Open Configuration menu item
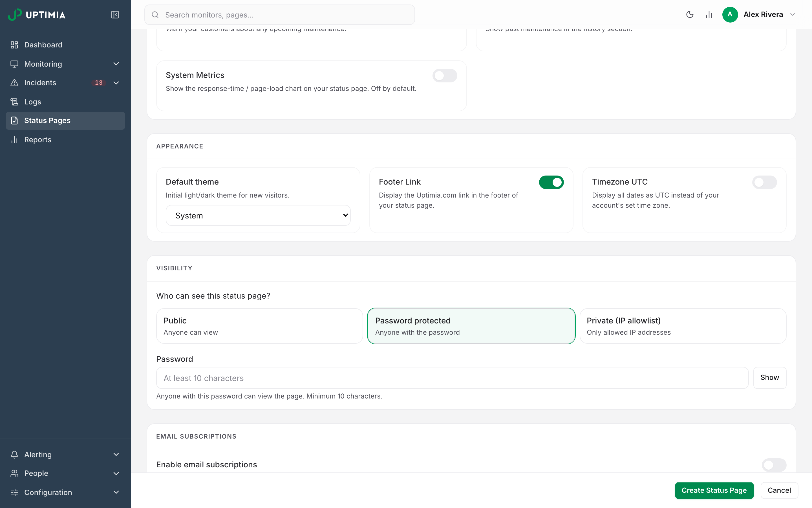The height and width of the screenshot is (508, 812). pyautogui.click(x=65, y=492)
